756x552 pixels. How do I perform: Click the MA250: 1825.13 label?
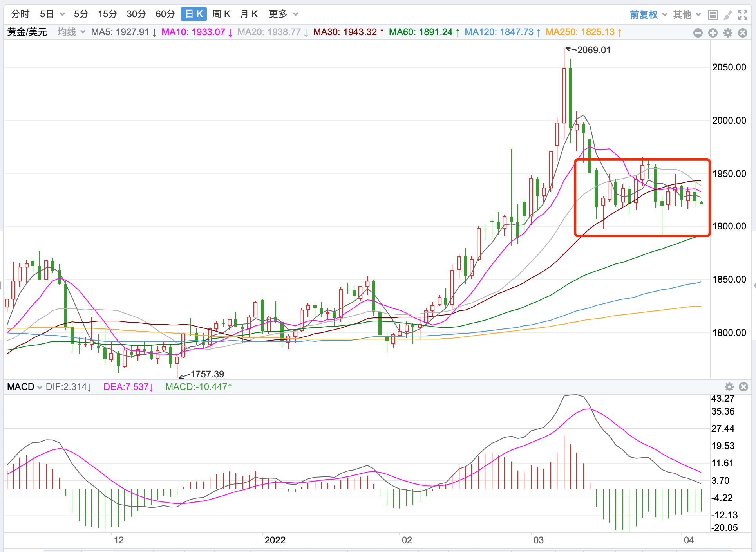pyautogui.click(x=584, y=32)
